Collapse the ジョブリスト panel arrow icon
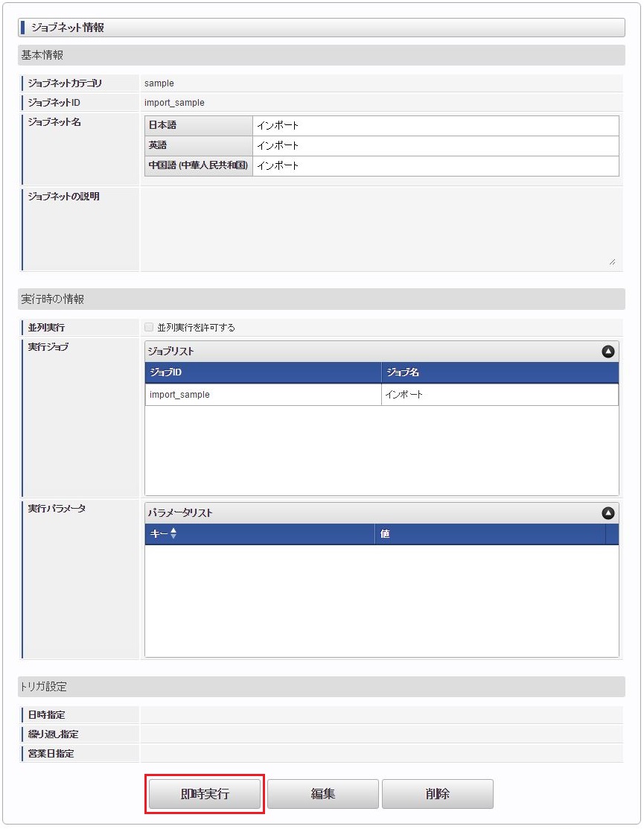This screenshot has width=644, height=829. click(608, 352)
